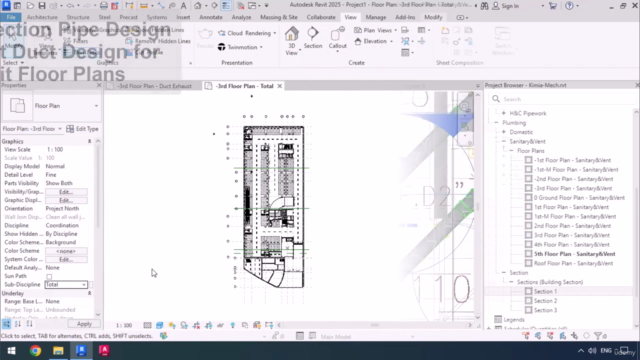Select Section 3 in Project Browser
The width and height of the screenshot is (640, 360).
545,310
